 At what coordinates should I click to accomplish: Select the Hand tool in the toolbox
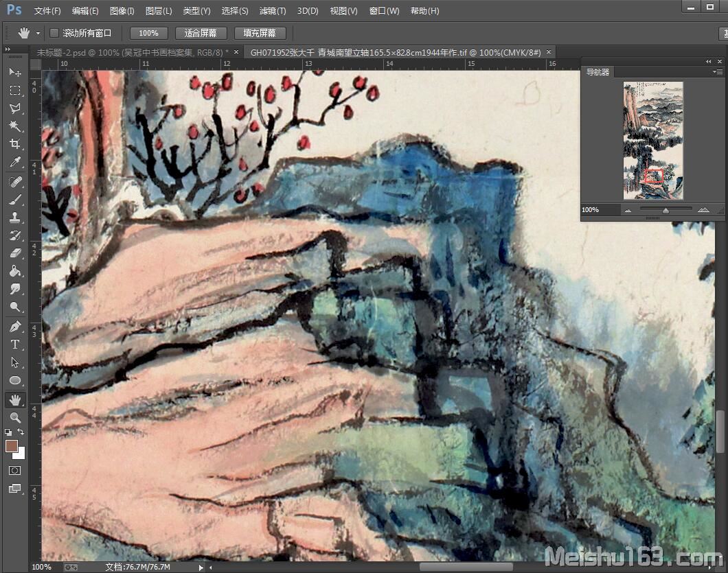15,399
